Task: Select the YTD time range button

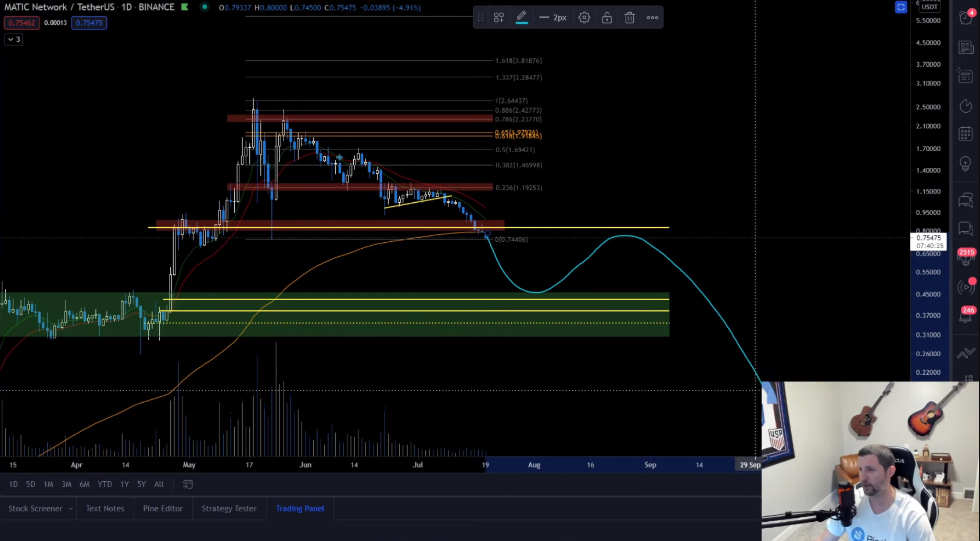Action: 105,484
